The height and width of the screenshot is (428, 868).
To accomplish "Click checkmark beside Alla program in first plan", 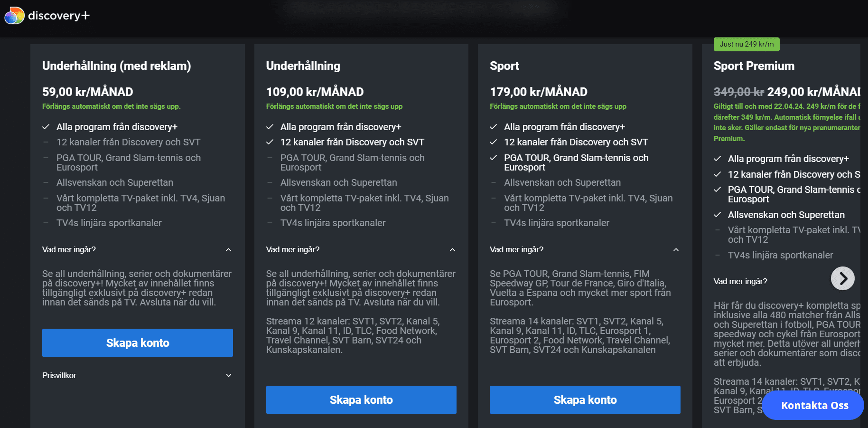I will (x=46, y=127).
